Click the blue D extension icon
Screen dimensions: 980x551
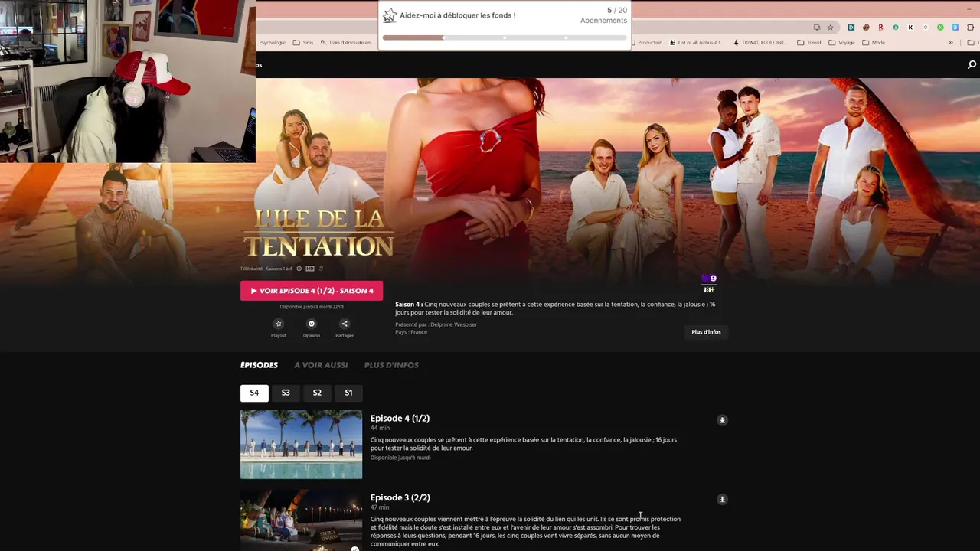pyautogui.click(x=851, y=28)
